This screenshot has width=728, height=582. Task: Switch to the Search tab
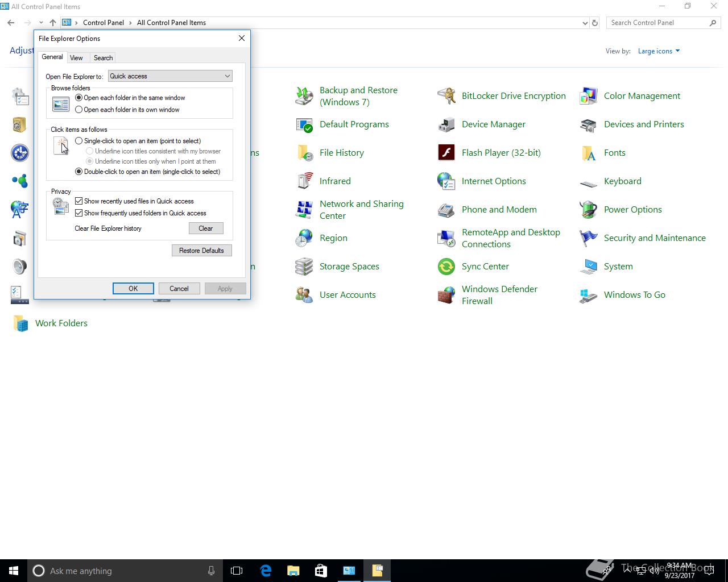coord(103,58)
